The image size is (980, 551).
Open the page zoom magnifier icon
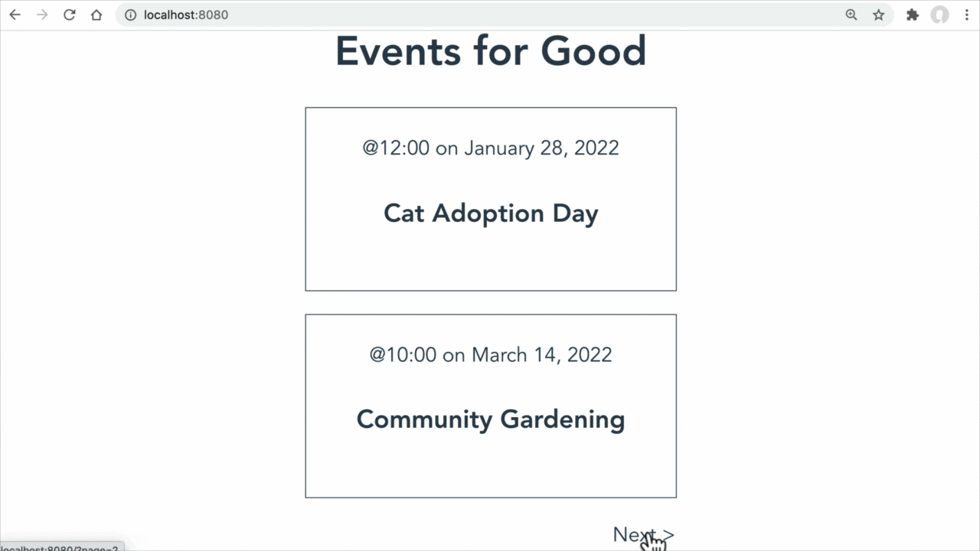[x=851, y=15]
